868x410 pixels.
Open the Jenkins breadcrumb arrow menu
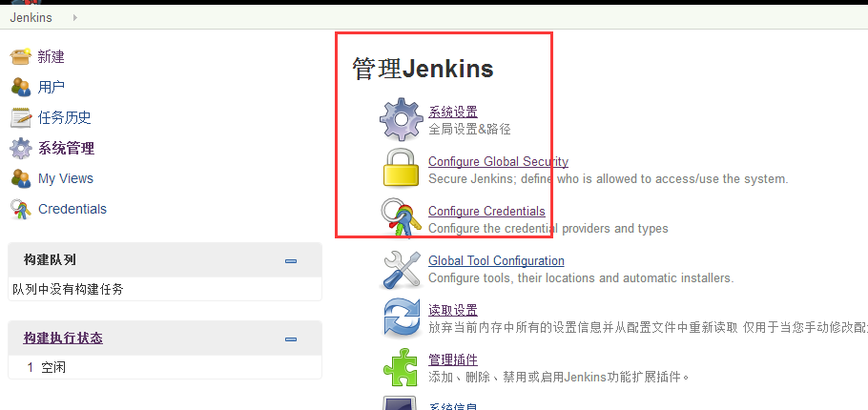point(74,18)
